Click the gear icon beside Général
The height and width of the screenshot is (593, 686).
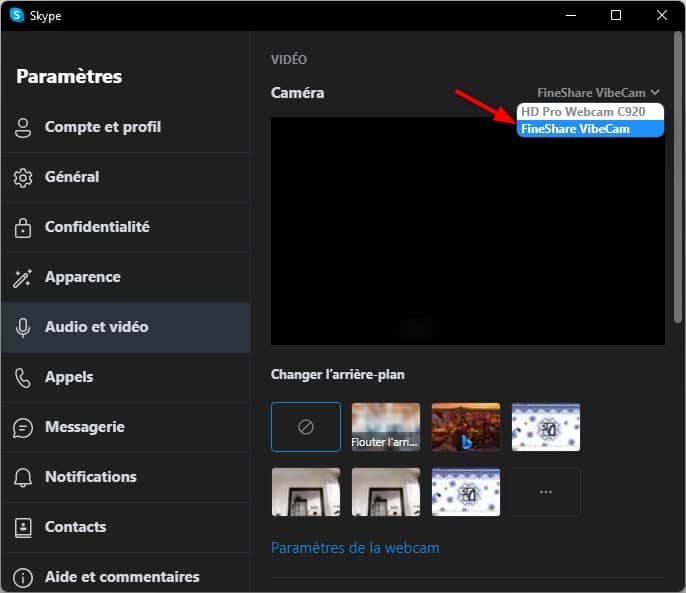23,178
